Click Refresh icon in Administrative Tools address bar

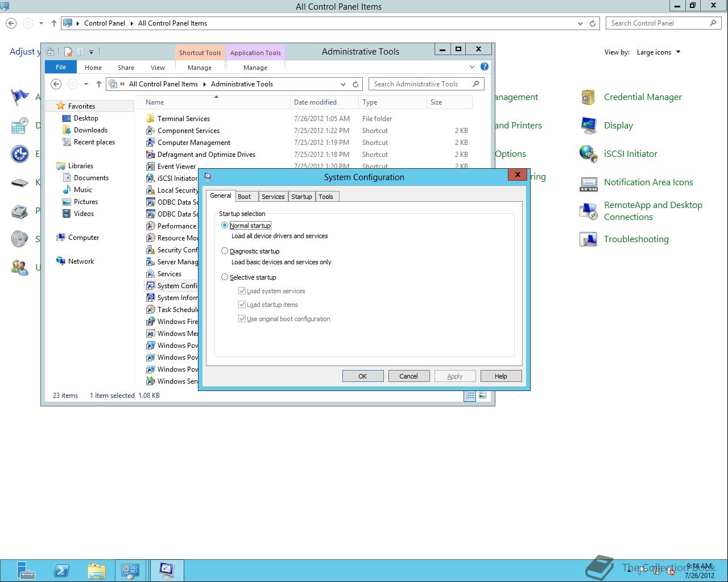355,84
